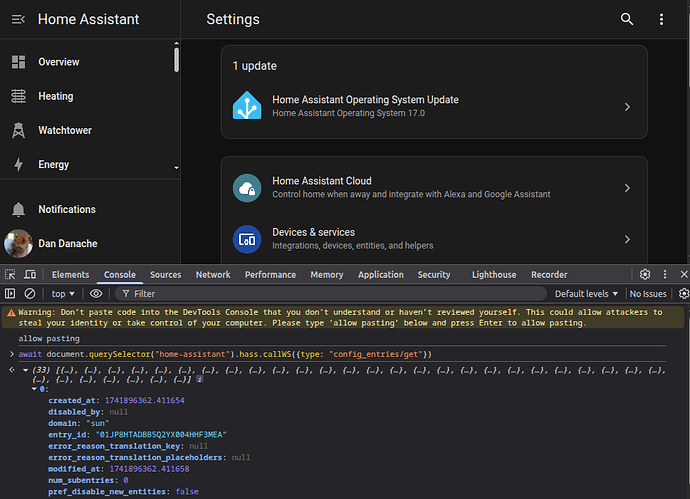The width and height of the screenshot is (690, 499).
Task: Create a live expression with eye icon
Action: coord(96,294)
